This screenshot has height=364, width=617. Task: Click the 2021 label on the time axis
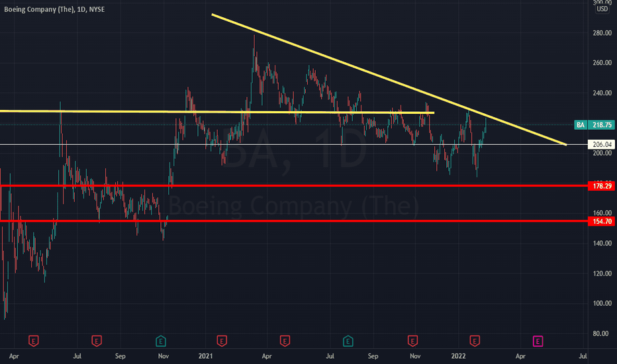[205, 356]
